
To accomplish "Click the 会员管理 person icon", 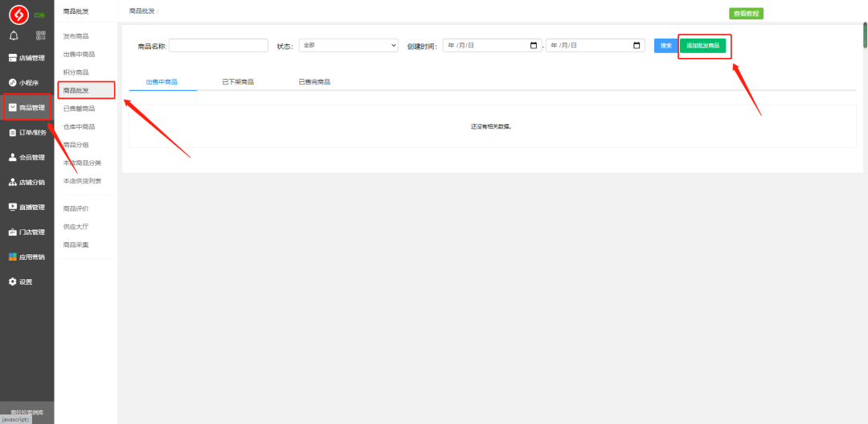I will [12, 158].
